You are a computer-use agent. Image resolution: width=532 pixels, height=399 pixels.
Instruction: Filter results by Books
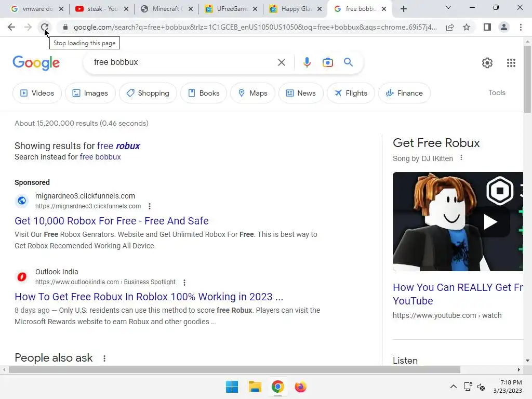tap(204, 93)
